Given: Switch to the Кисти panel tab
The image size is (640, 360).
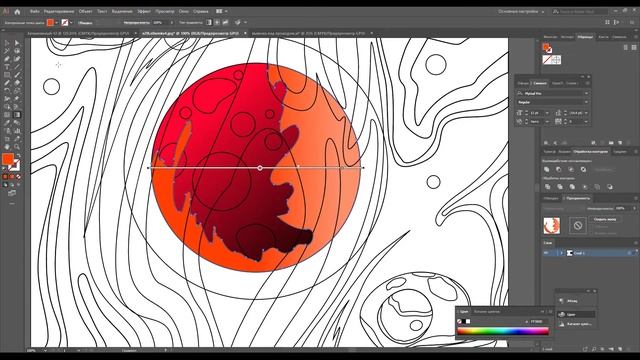Looking at the screenshot, I should click(603, 37).
